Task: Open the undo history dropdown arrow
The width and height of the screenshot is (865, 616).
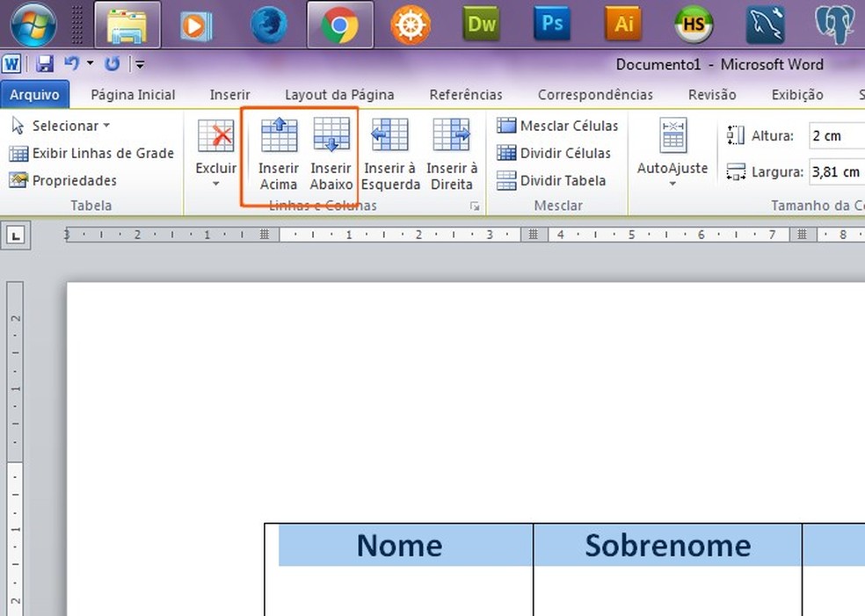Action: [x=90, y=63]
